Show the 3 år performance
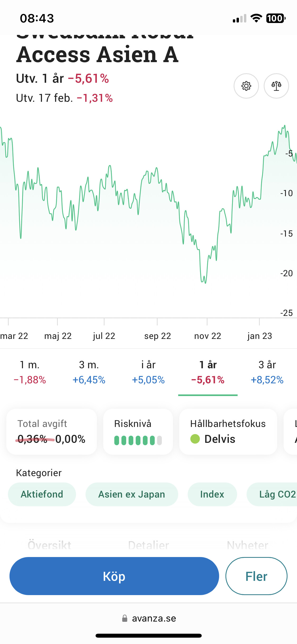Screen dimensions: 297x644 [267, 372]
